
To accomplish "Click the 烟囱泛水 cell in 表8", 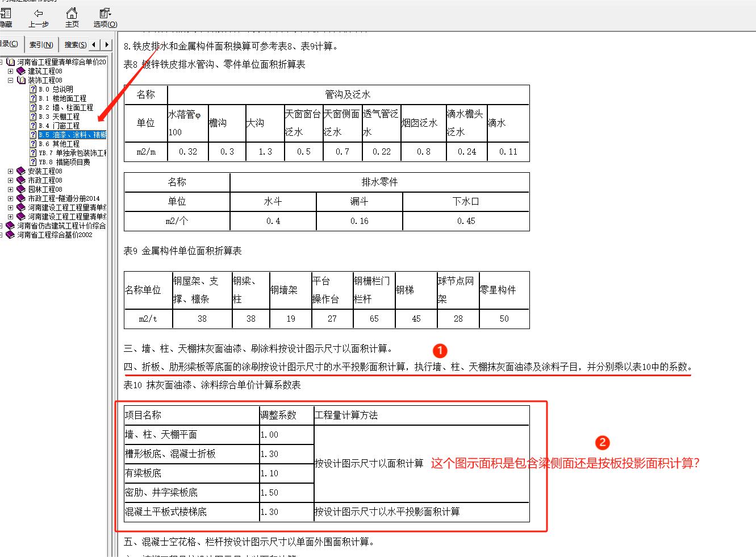I will click(423, 123).
